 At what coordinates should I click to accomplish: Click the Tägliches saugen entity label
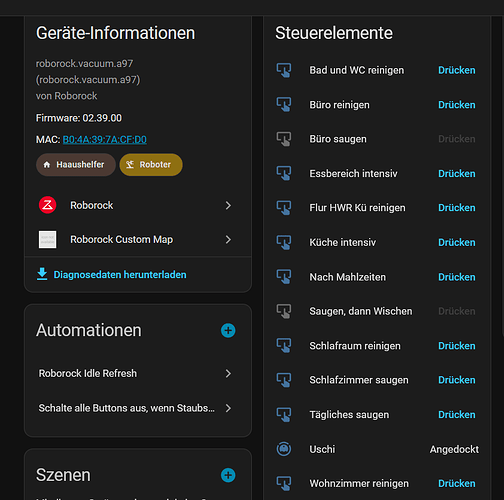tap(349, 415)
